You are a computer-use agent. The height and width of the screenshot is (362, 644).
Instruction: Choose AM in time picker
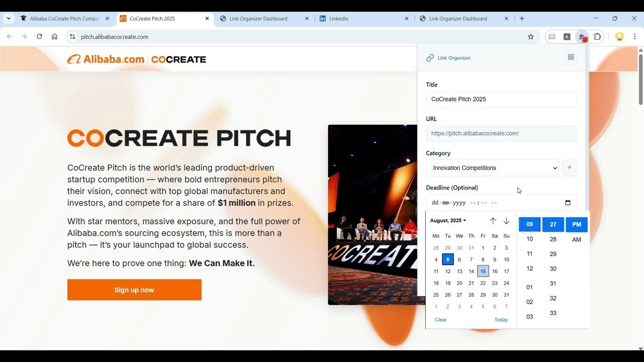(577, 239)
